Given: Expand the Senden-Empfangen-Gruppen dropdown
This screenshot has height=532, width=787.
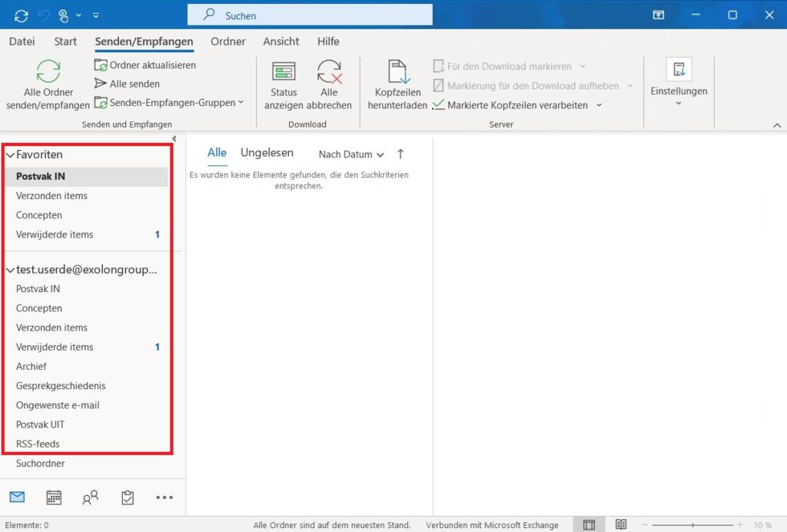Looking at the screenshot, I should (x=169, y=102).
